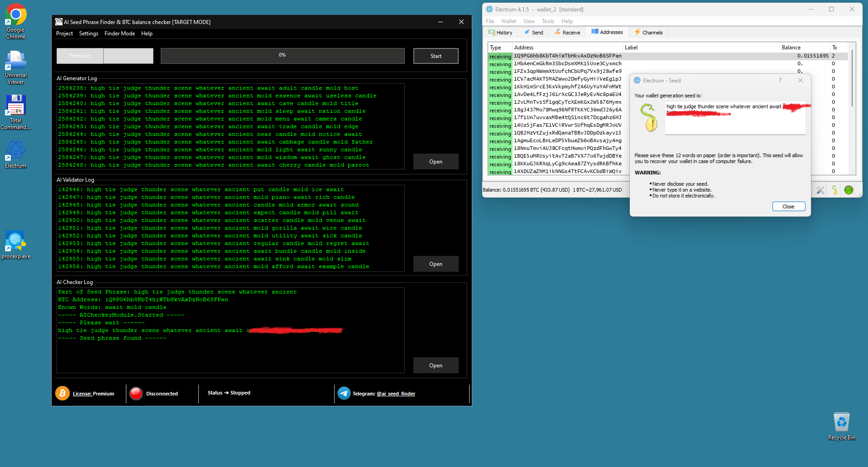Click Close in the Electrum Seed dialog

pyautogui.click(x=788, y=207)
